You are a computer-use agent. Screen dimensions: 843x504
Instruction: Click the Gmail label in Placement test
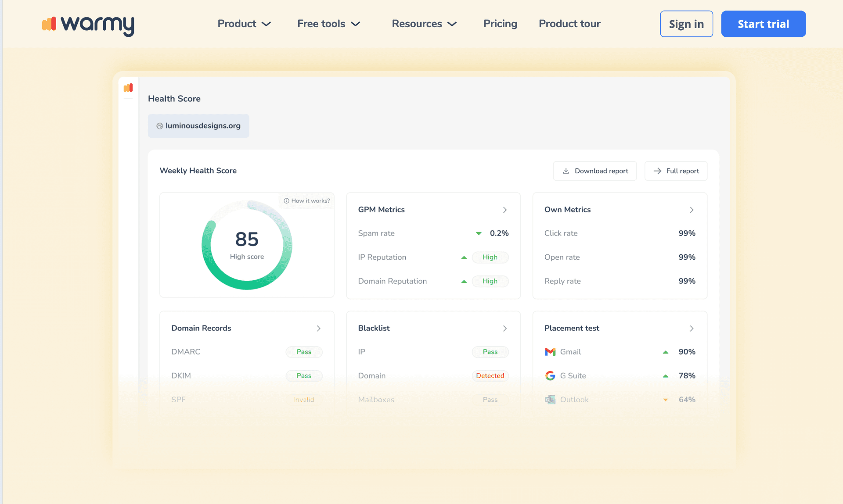point(570,352)
